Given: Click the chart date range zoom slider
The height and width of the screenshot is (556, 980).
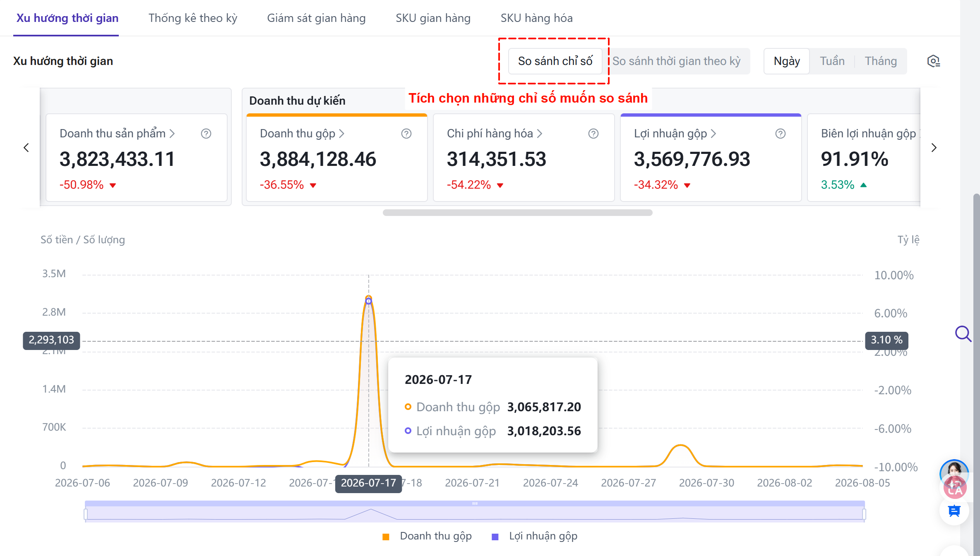Looking at the screenshot, I should click(475, 512).
